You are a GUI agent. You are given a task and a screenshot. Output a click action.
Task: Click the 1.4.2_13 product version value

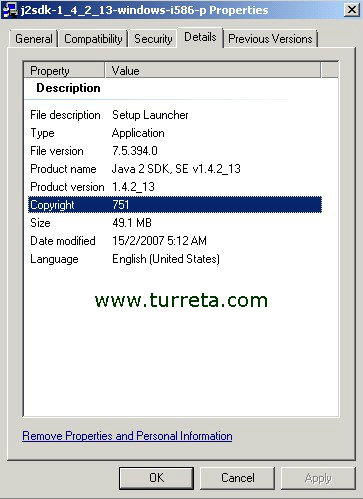click(133, 187)
